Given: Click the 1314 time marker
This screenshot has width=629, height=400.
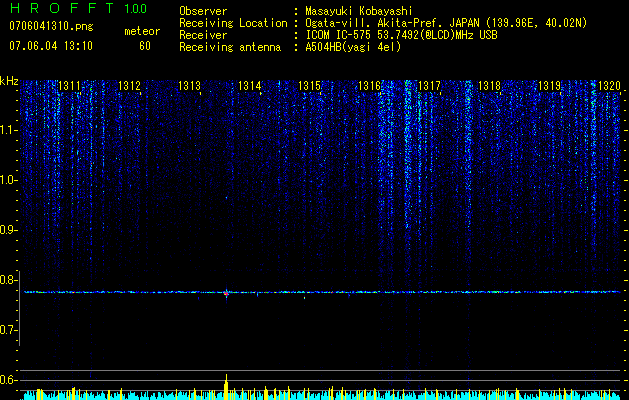Looking at the screenshot, I should 250,85.
